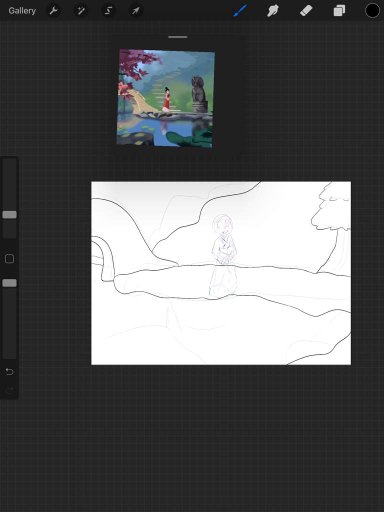Click the upper track of size slider
This screenshot has height=512, width=384.
click(x=9, y=184)
